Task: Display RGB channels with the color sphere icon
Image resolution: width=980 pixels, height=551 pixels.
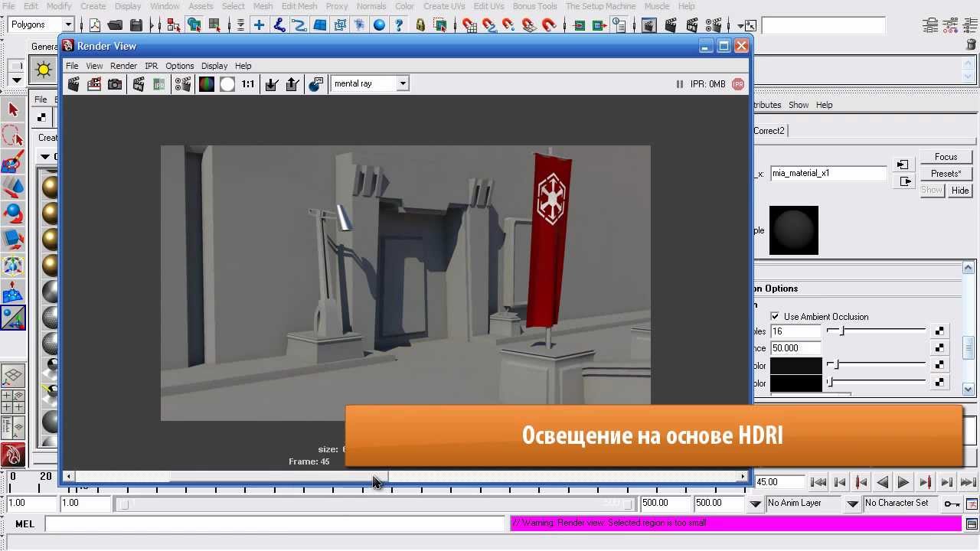Action: [x=207, y=84]
